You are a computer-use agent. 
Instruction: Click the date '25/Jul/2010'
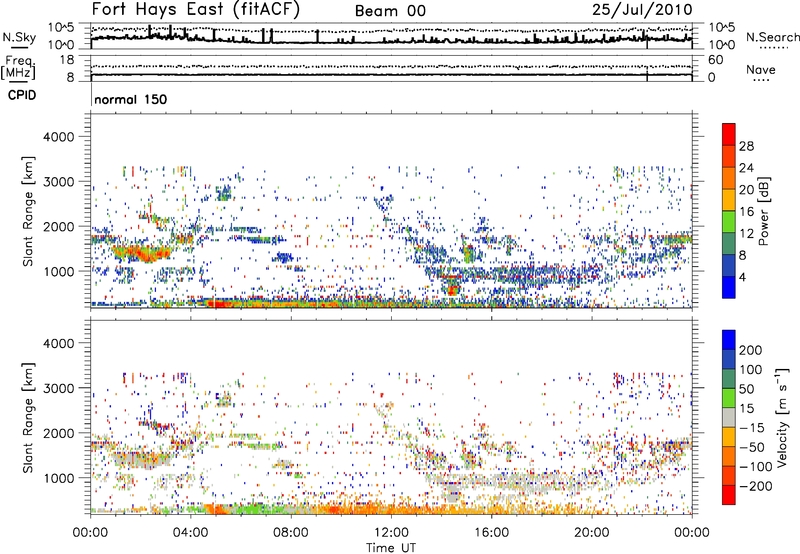[642, 10]
